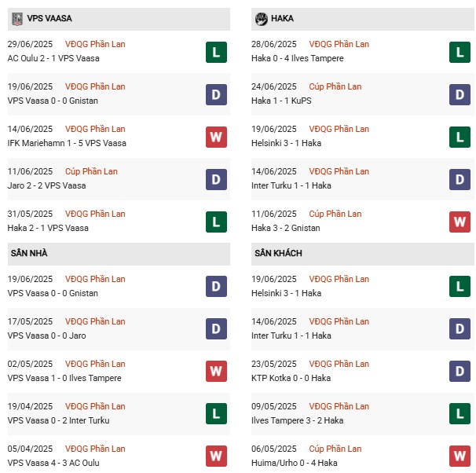Viewport: 476px width, 473px height.
Task: Click the VPS Vaasa team logo
Action: [17, 19]
